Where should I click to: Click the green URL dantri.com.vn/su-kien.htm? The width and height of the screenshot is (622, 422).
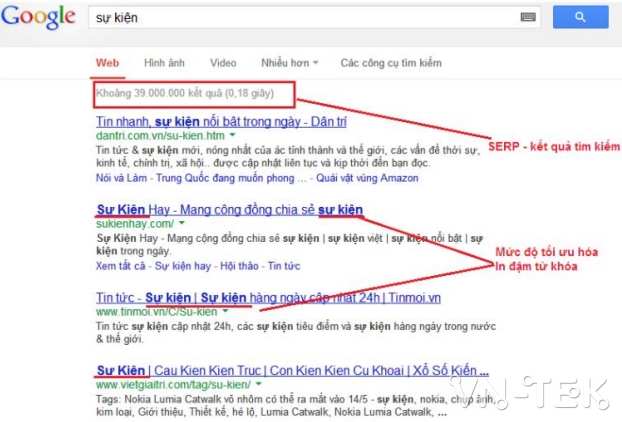click(160, 136)
